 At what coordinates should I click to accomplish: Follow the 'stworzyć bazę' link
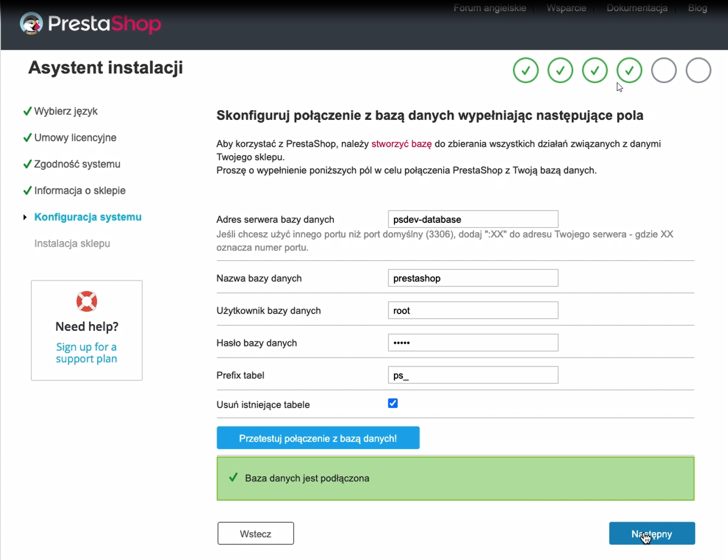[x=401, y=144]
